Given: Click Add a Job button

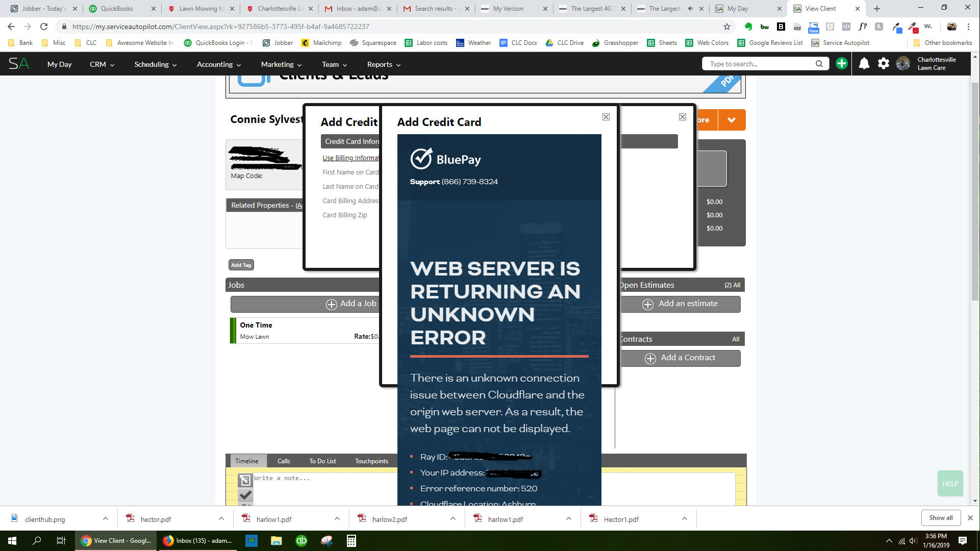Looking at the screenshot, I should tap(305, 304).
